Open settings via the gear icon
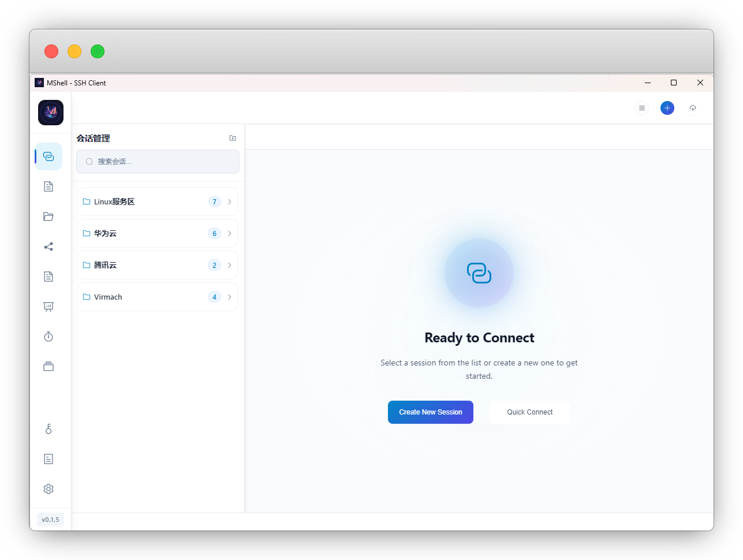Viewport: 743px width, 560px height. (48, 489)
